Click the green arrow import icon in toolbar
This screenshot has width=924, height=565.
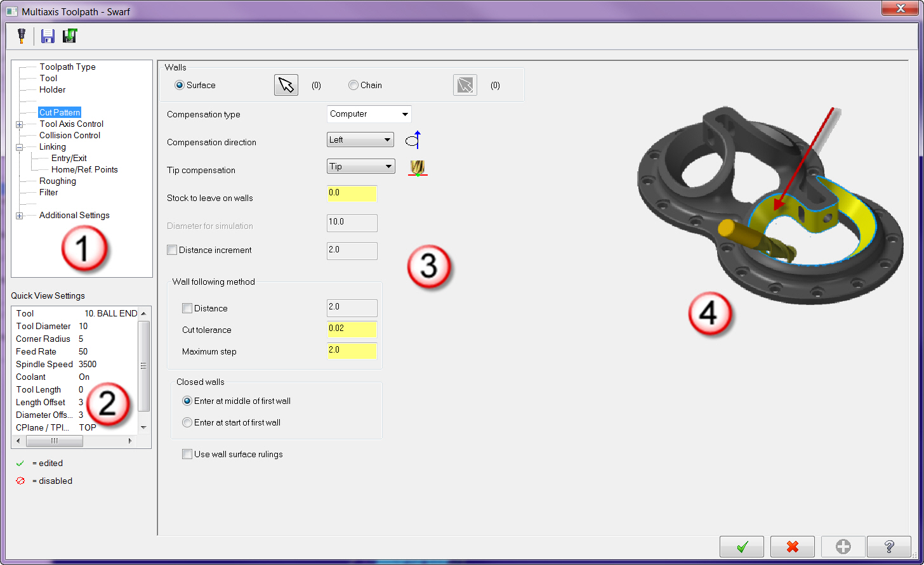point(70,36)
